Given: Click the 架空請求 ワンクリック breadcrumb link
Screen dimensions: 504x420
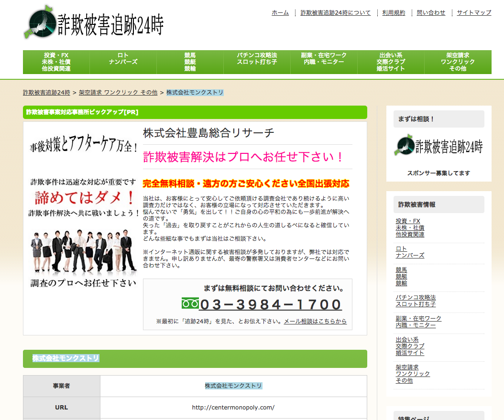Looking at the screenshot, I should click(118, 93).
